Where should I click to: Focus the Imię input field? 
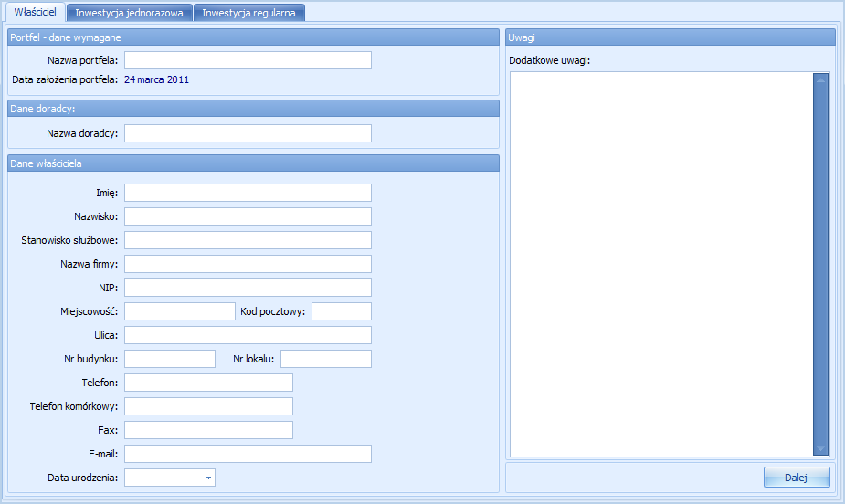pos(248,193)
